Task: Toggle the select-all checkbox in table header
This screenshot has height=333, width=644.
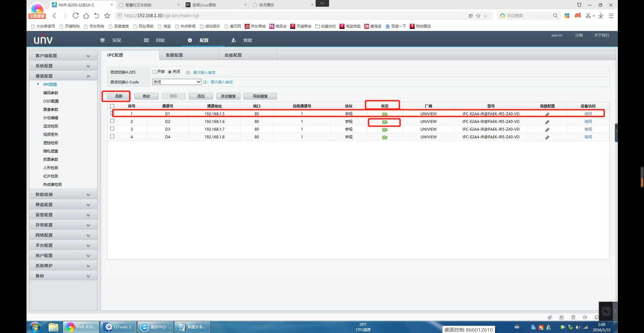Action: pos(112,106)
